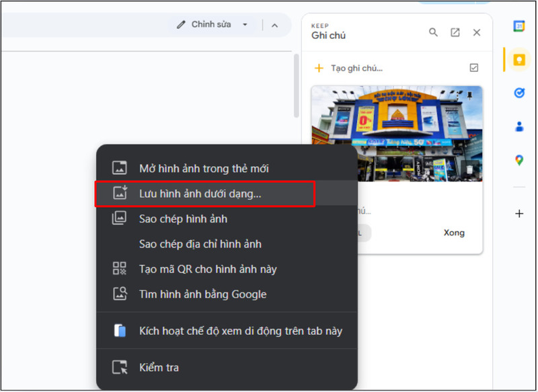
Task: Open Keep in a new tab icon
Action: point(455,32)
